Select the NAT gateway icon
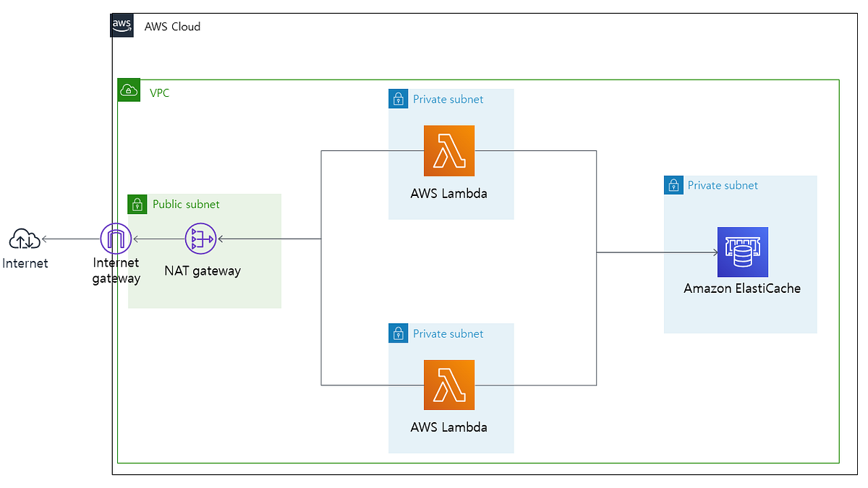The image size is (868, 488). point(200,239)
